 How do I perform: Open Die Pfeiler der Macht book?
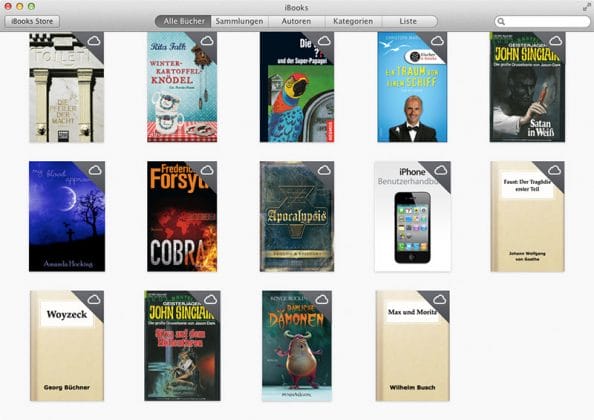pyautogui.click(x=66, y=87)
